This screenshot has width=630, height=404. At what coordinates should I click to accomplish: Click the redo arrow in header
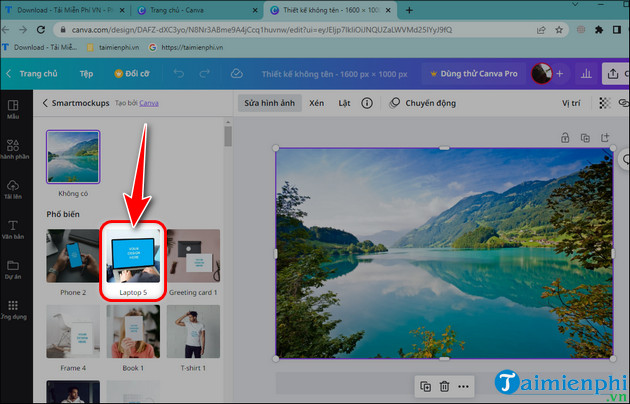click(x=205, y=73)
